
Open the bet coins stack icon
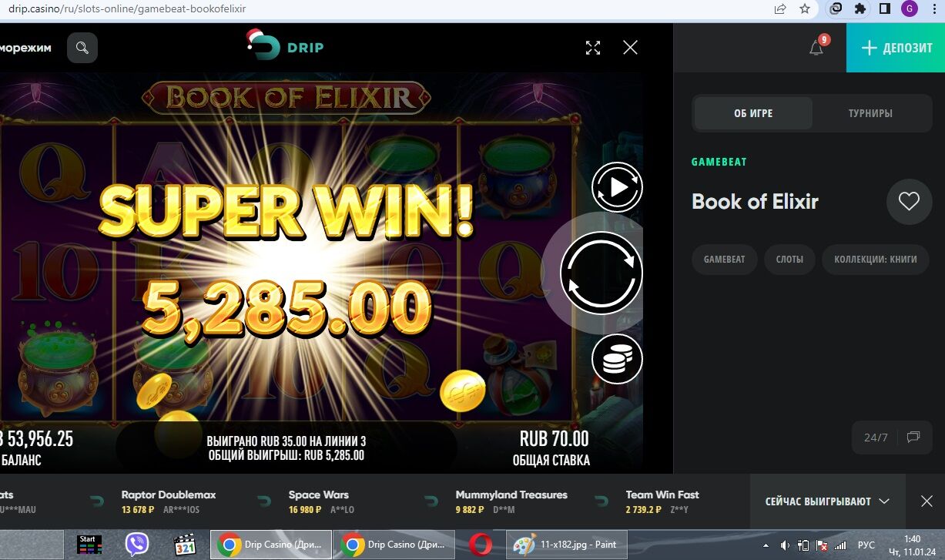(617, 359)
